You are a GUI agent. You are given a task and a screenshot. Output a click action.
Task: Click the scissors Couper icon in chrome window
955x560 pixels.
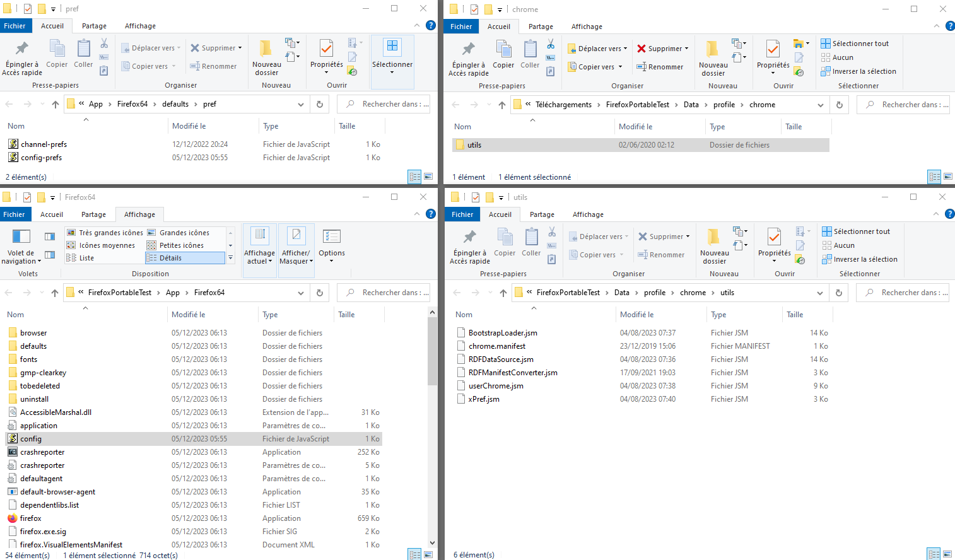(551, 44)
